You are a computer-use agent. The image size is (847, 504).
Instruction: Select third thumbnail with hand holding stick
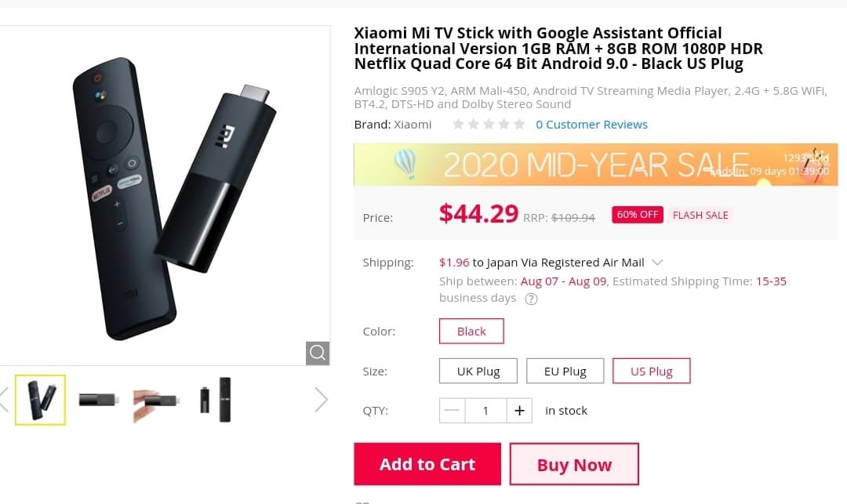pyautogui.click(x=155, y=399)
